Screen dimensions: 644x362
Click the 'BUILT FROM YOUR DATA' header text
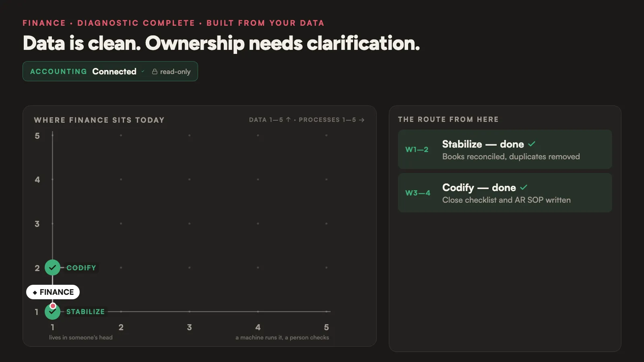point(265,23)
